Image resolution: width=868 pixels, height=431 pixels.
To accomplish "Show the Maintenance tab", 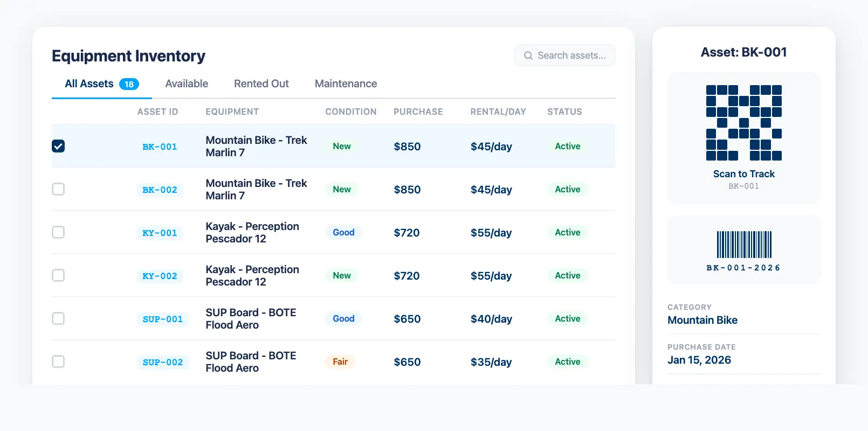I will point(346,84).
